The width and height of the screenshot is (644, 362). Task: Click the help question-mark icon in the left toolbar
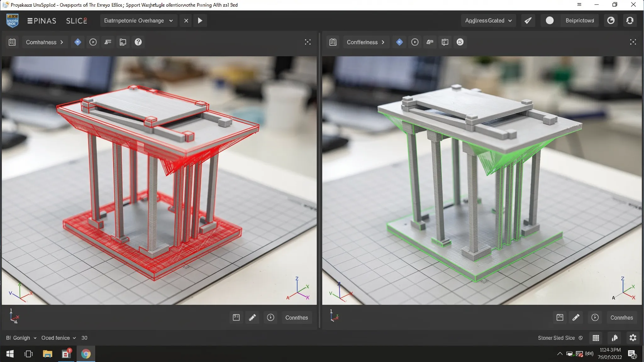138,42
